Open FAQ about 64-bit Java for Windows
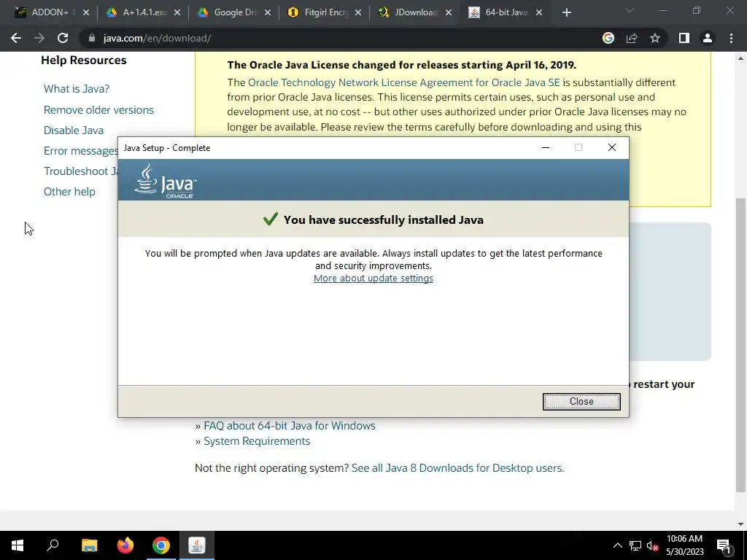Image resolution: width=747 pixels, height=560 pixels. click(290, 426)
